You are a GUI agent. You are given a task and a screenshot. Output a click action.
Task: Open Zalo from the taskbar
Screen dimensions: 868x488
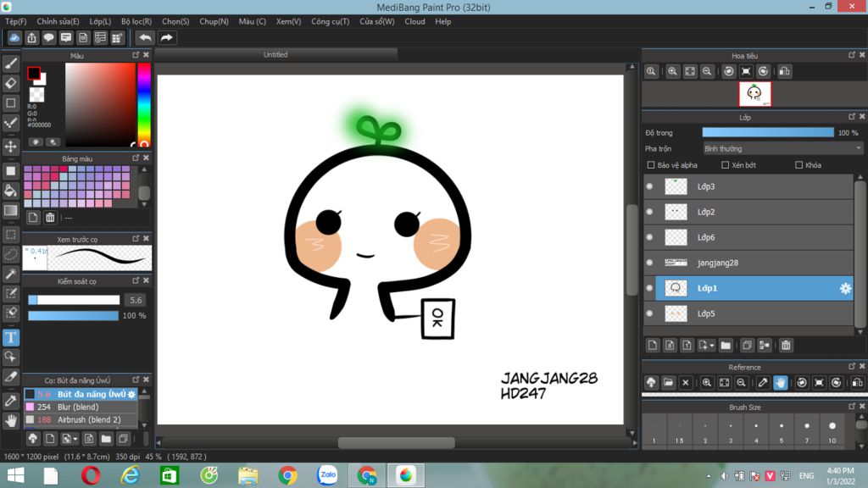[327, 475]
